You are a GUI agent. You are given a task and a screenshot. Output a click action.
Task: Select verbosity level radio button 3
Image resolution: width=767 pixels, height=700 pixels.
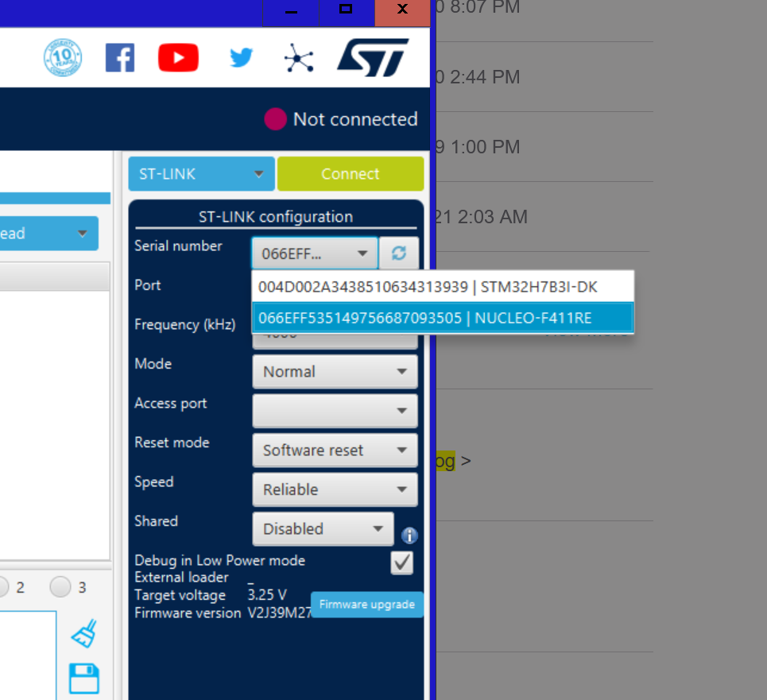pyautogui.click(x=60, y=586)
